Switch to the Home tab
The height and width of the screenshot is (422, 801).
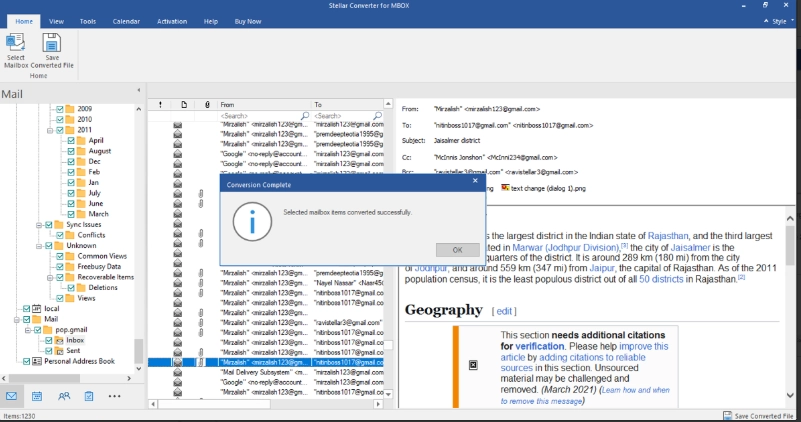[x=24, y=21]
